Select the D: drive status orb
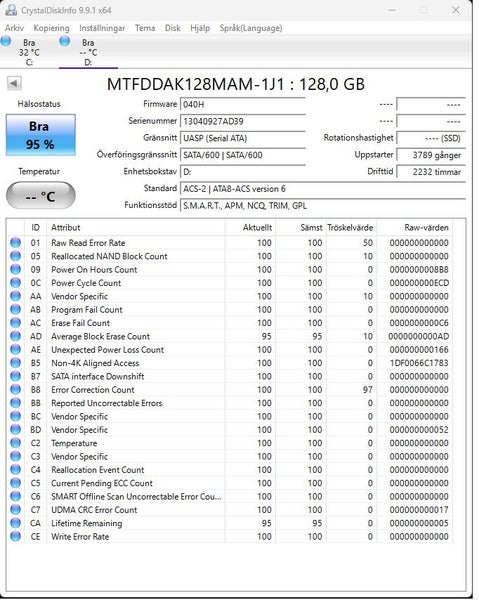Image resolution: width=479 pixels, height=600 pixels. coord(65,41)
